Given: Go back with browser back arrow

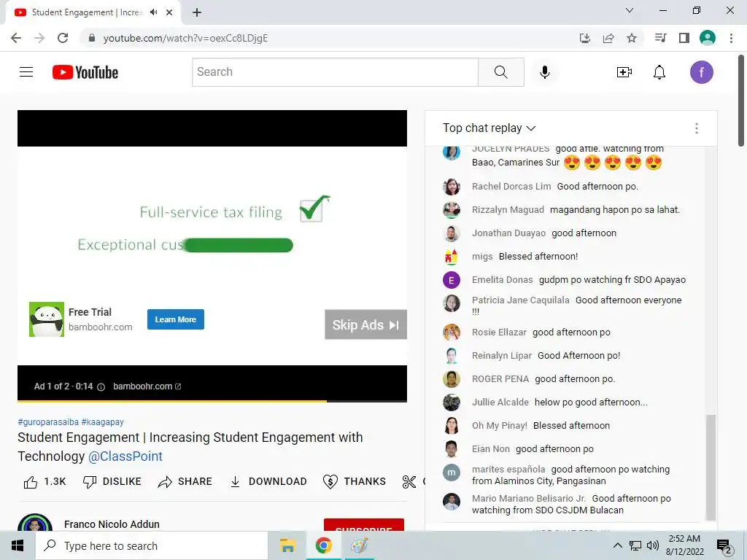Looking at the screenshot, I should [16, 38].
